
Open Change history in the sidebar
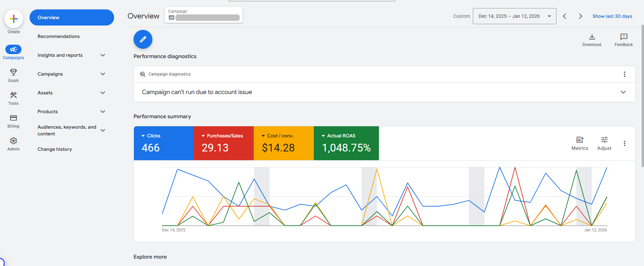(x=55, y=149)
